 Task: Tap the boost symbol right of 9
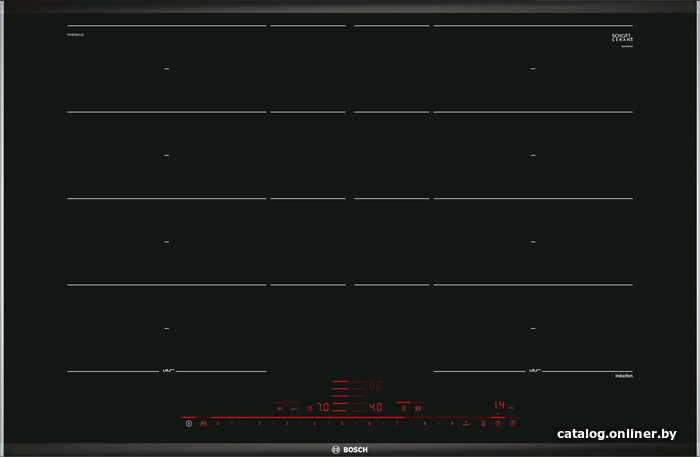click(x=466, y=424)
